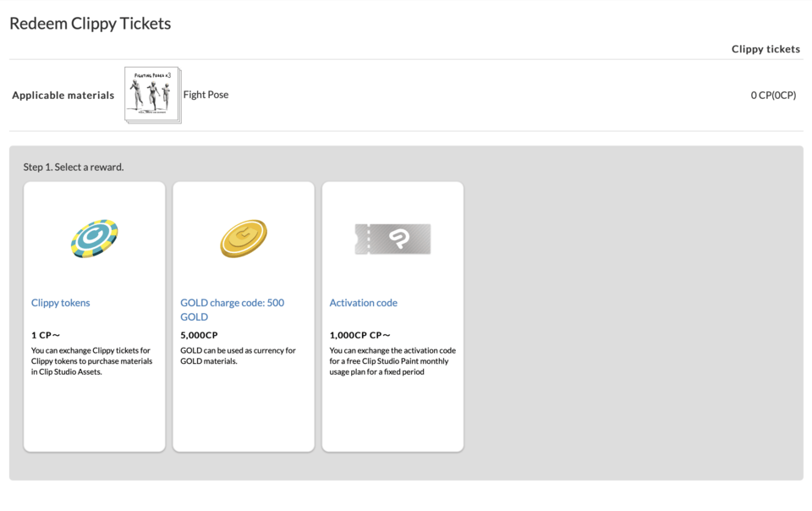Screen dimensions: 812x511
Task: Click the Applicable materials label
Action: (x=63, y=96)
